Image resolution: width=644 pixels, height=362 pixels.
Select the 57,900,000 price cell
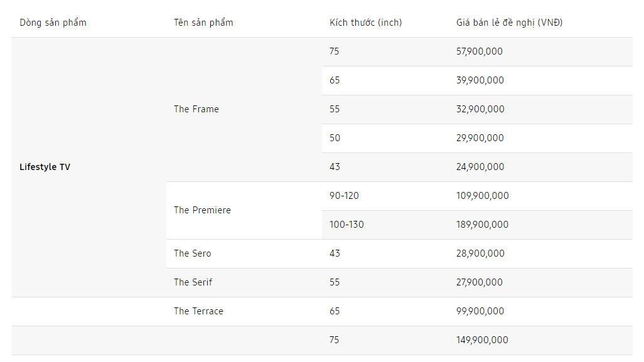[x=479, y=51]
